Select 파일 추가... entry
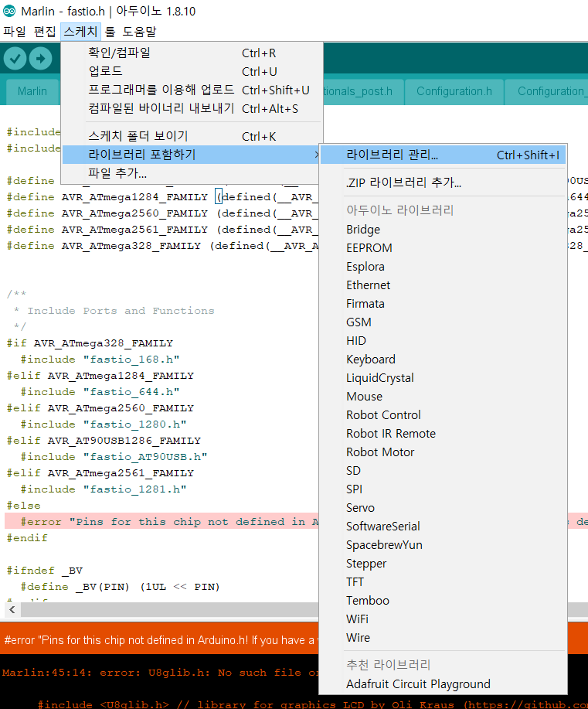The image size is (588, 709). coord(192,173)
